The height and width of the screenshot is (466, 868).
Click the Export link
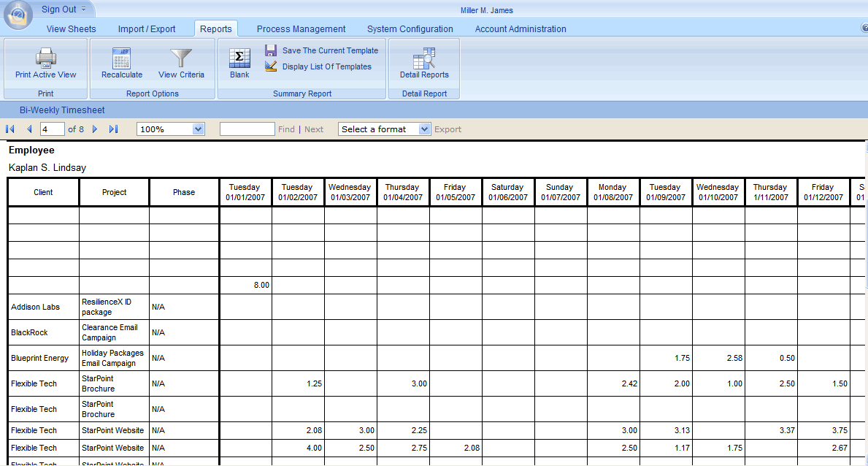(448, 129)
